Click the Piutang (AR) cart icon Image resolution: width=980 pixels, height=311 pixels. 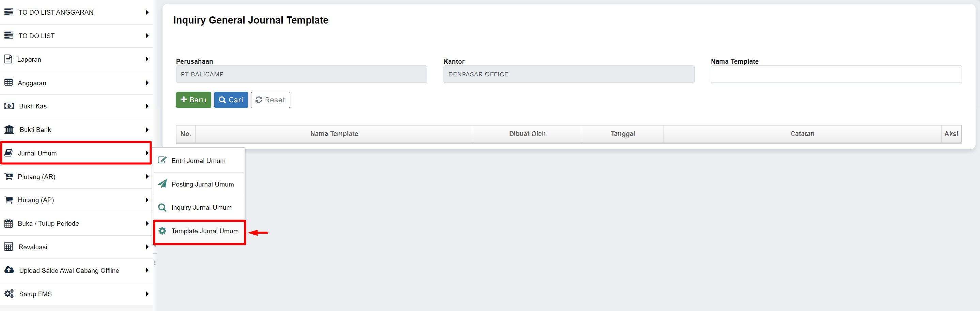[9, 177]
